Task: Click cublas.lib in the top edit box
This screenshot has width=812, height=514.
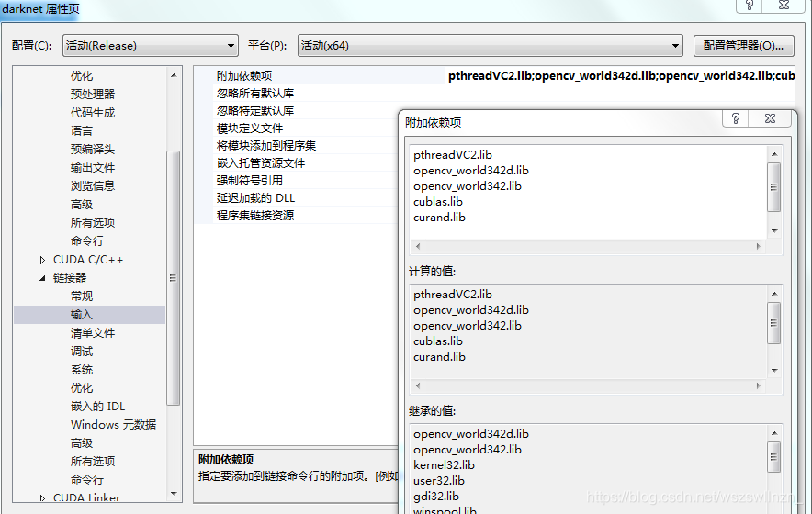Action: (x=437, y=202)
